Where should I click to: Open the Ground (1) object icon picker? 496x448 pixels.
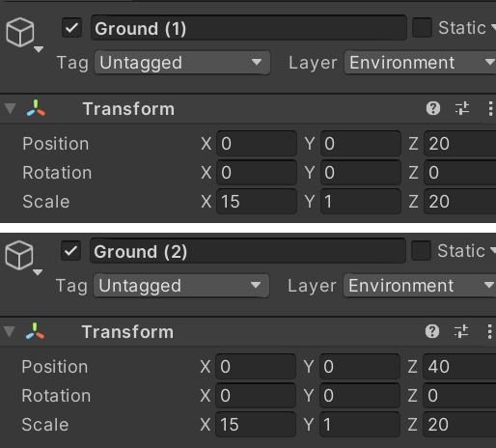(x=24, y=35)
